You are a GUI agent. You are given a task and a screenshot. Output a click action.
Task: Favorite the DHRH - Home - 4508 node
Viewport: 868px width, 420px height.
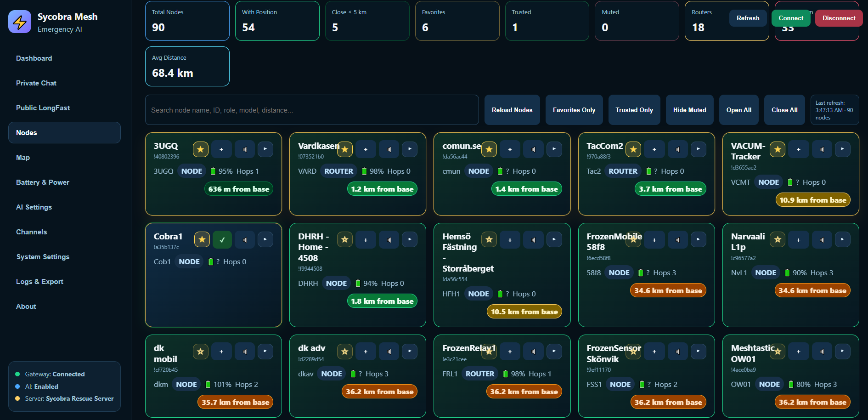pyautogui.click(x=345, y=239)
